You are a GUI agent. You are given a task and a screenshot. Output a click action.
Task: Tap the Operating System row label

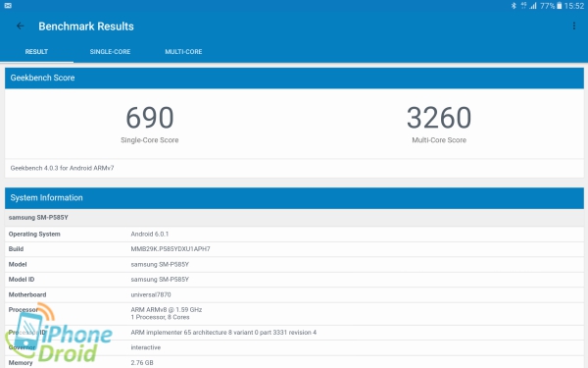[x=34, y=234]
